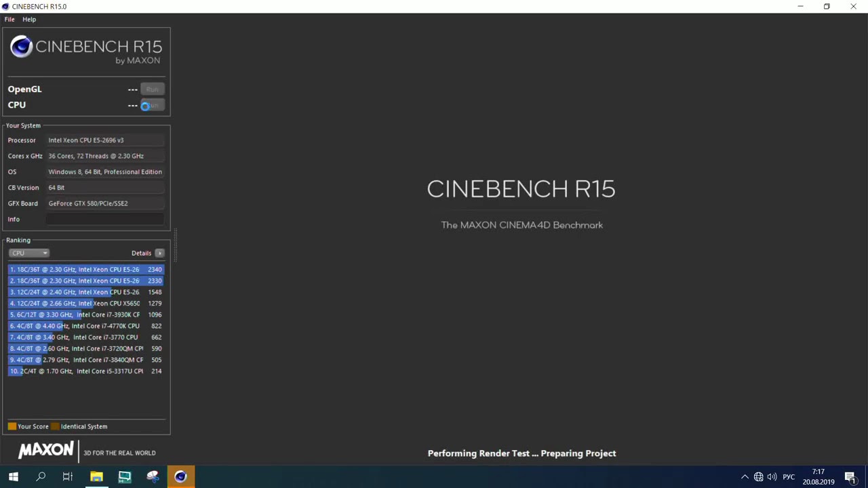
Task: Select ranking row 1 scoring 2340
Action: pyautogui.click(x=86, y=269)
